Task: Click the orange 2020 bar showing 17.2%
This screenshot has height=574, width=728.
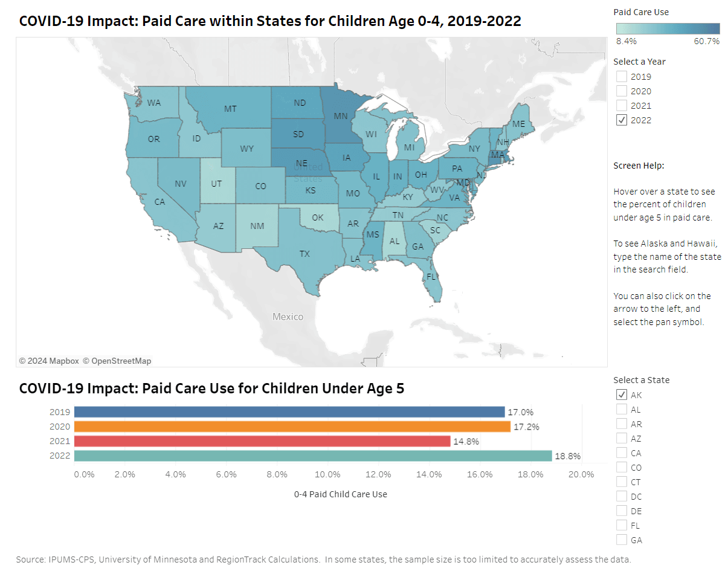Action: pyautogui.click(x=290, y=426)
